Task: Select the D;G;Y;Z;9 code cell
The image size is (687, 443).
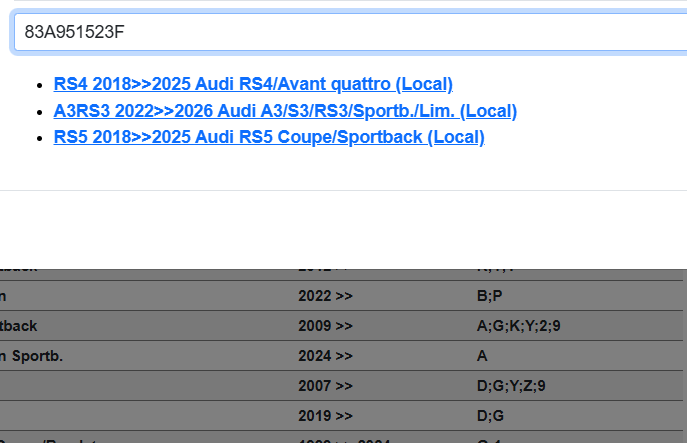Action: (x=511, y=385)
